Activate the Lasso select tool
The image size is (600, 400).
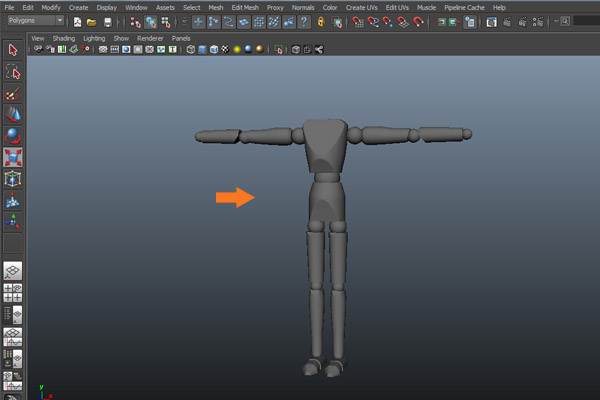13,72
